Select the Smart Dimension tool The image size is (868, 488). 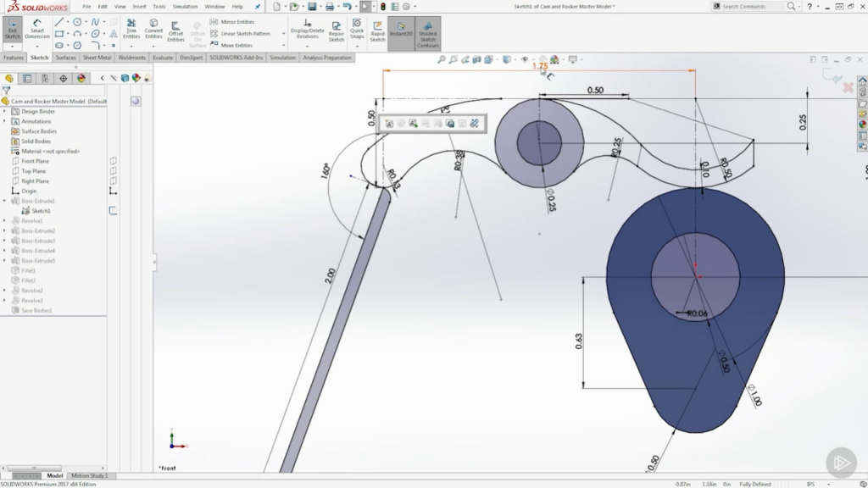(36, 30)
